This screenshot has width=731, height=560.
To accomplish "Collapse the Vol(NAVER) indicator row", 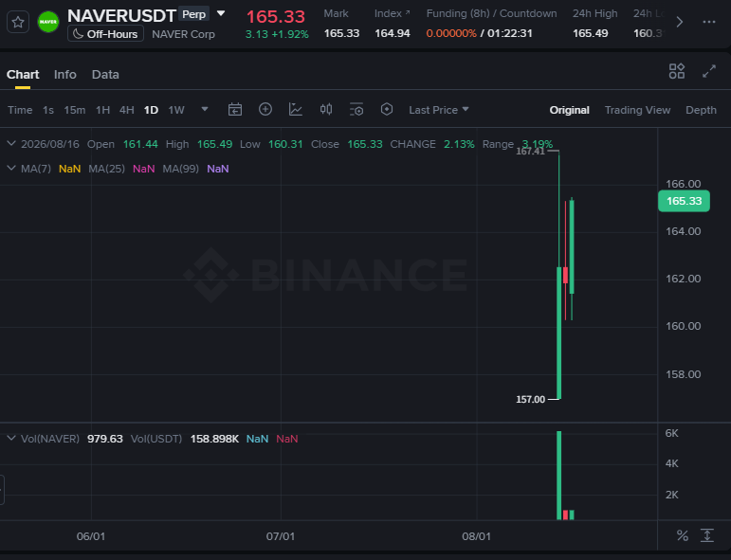I will 11,439.
